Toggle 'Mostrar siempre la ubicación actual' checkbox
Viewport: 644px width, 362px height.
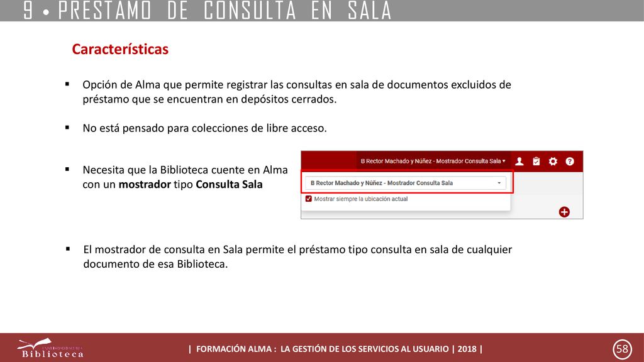[x=308, y=199]
